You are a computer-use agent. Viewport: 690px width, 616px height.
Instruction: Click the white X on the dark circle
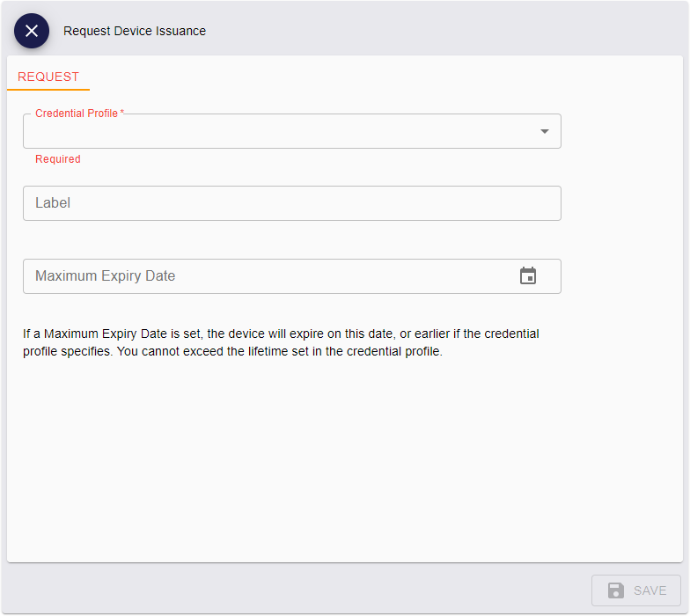coord(32,31)
